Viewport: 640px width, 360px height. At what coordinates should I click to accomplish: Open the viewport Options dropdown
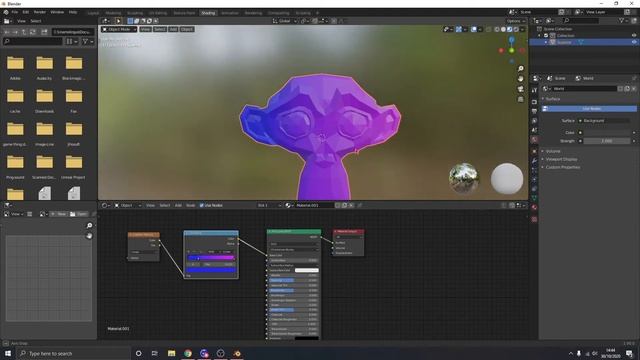[516, 21]
